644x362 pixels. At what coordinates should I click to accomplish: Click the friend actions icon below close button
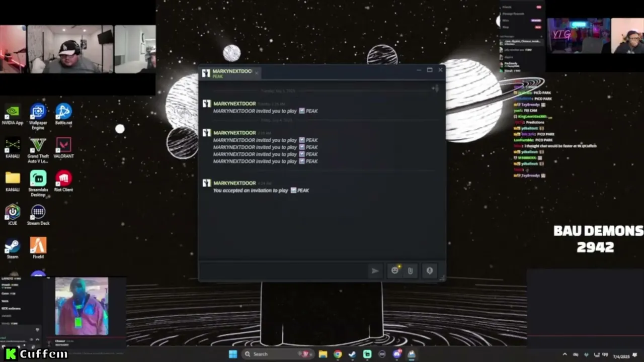(x=436, y=88)
